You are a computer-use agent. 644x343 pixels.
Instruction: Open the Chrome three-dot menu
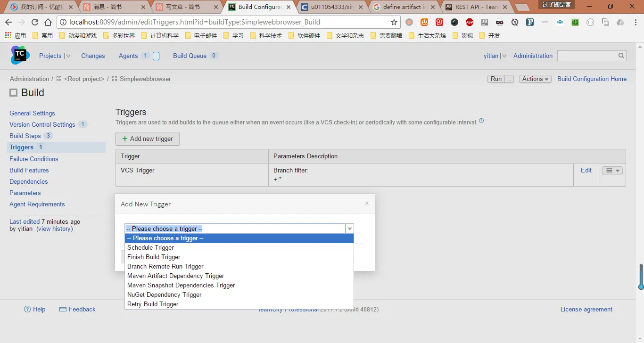click(635, 22)
